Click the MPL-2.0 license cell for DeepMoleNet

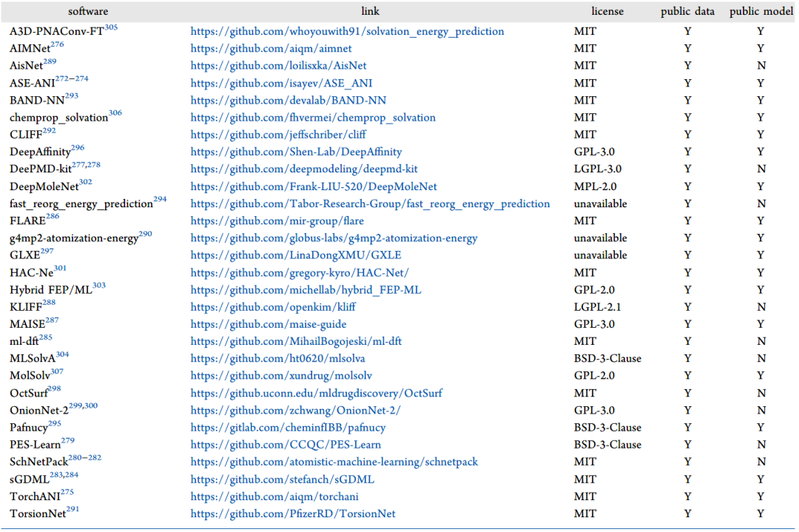point(595,186)
